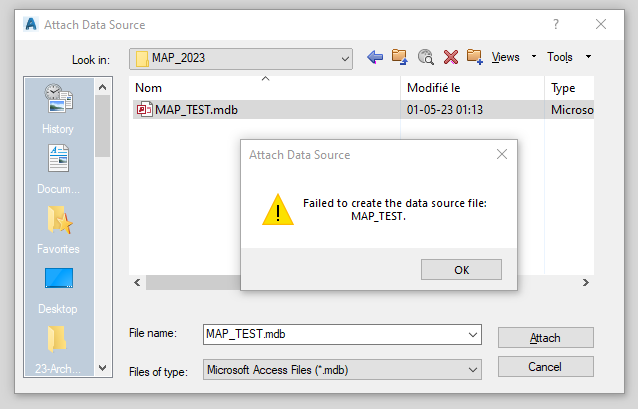Expand the Look in MAP_2023 dropdown
Image resolution: width=638 pixels, height=409 pixels.
click(241, 59)
